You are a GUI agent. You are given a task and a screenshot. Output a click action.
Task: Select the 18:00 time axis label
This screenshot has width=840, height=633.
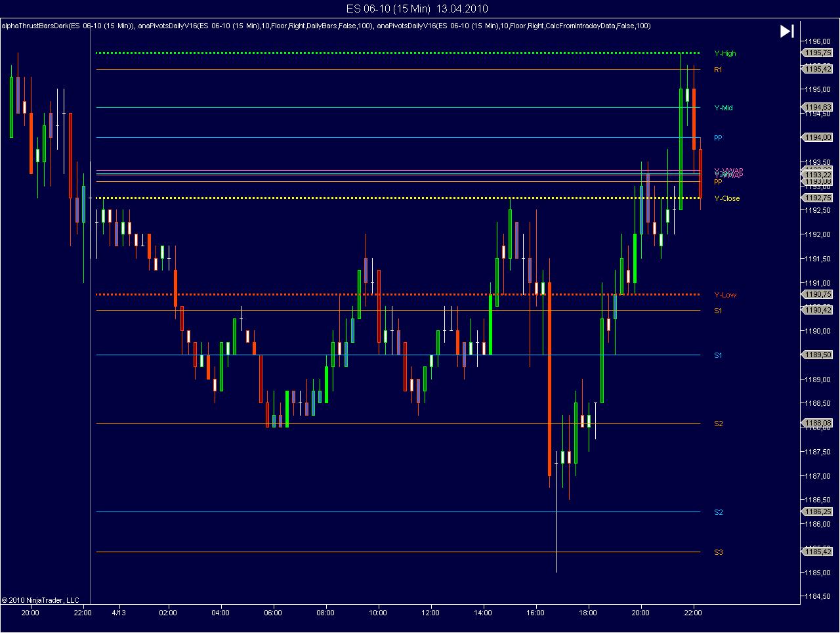pyautogui.click(x=588, y=613)
